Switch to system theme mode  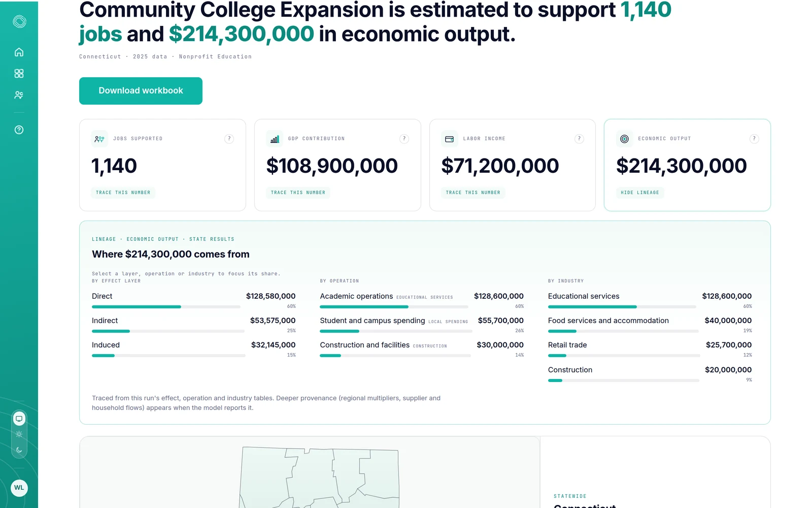(x=19, y=419)
